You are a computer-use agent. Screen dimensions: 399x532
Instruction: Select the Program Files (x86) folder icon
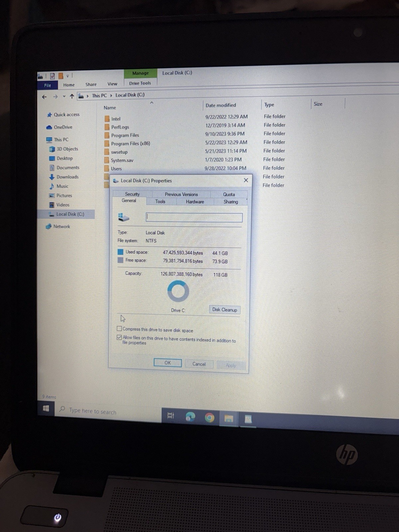coord(107,144)
